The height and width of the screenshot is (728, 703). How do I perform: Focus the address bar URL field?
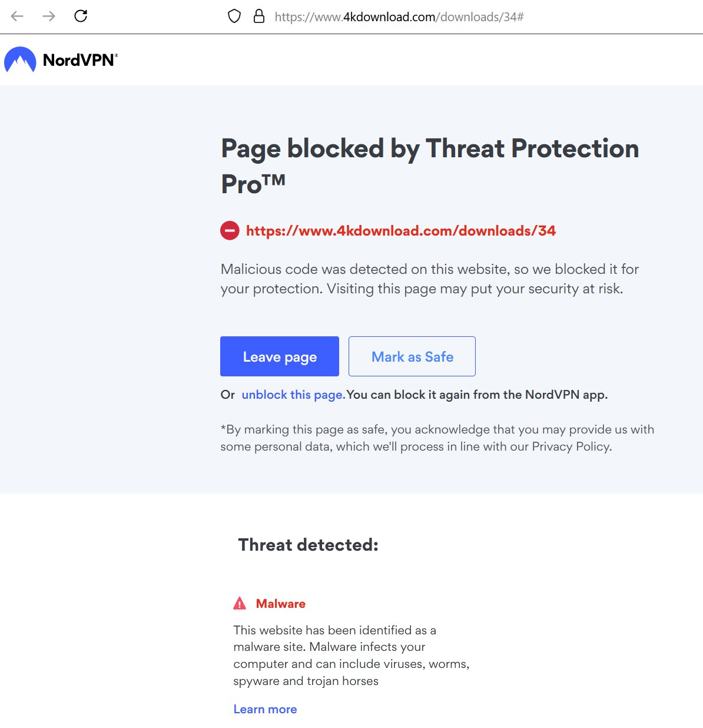(399, 16)
